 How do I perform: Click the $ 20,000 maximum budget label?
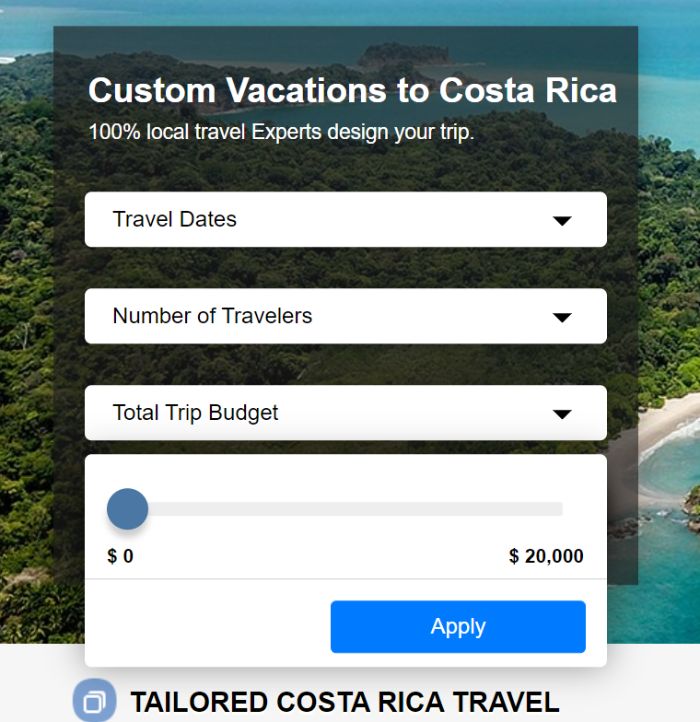click(546, 556)
